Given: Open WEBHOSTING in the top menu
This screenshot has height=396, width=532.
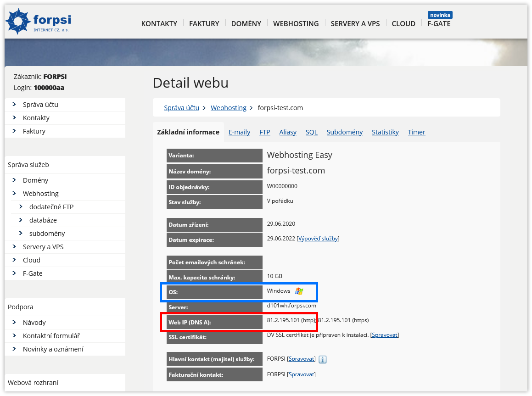Looking at the screenshot, I should coord(296,24).
